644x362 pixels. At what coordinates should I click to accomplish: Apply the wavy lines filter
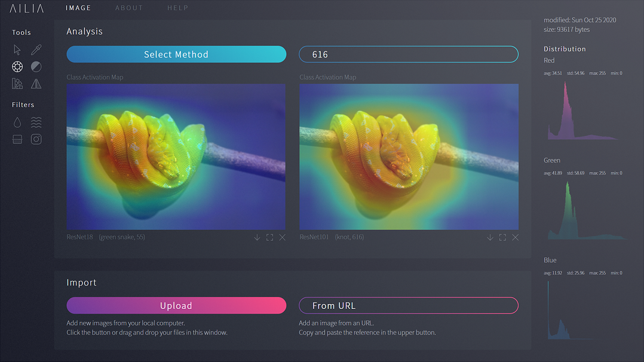[x=36, y=122]
